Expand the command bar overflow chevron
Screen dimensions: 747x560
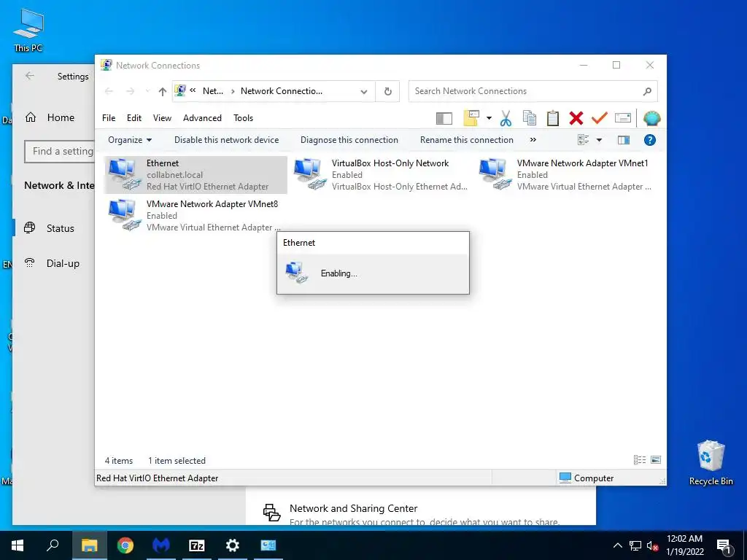(533, 140)
